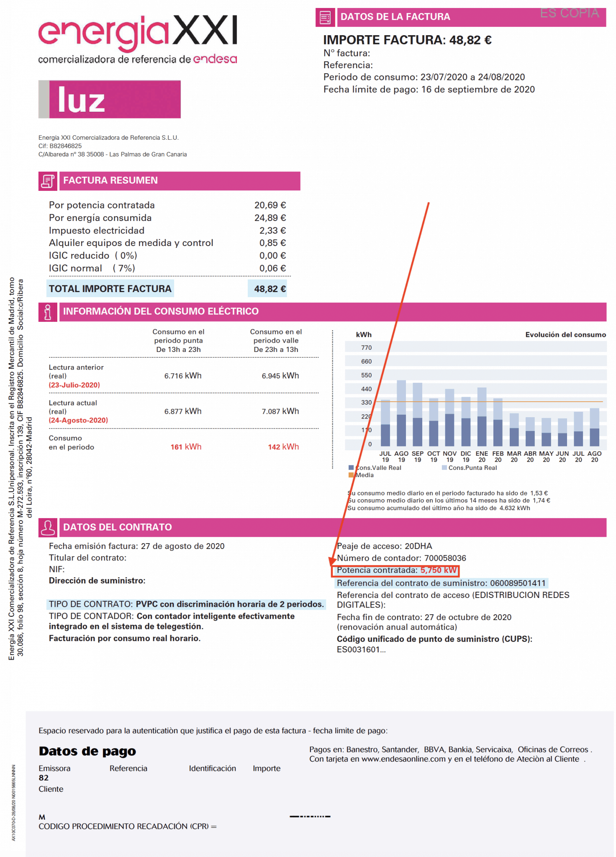
Task: Click the Cif: B82846825 text
Action: (x=60, y=146)
